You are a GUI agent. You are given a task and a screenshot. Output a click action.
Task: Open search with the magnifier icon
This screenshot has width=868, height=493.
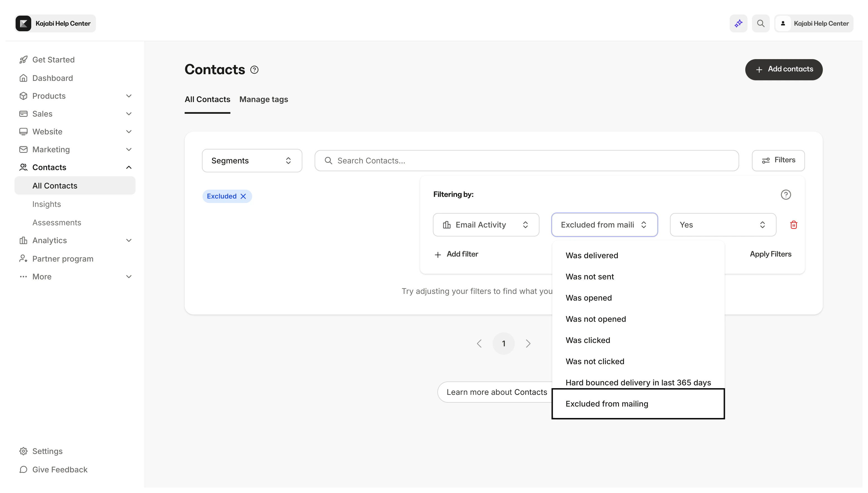(x=761, y=23)
